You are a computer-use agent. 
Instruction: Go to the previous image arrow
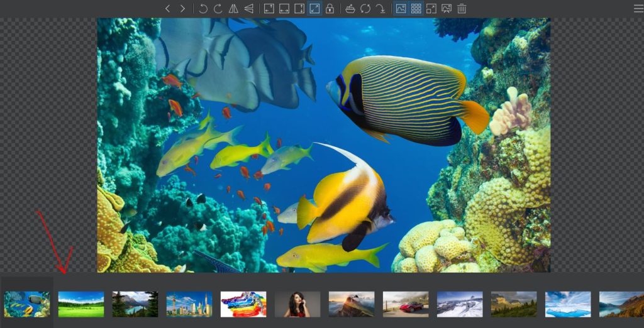(167, 9)
